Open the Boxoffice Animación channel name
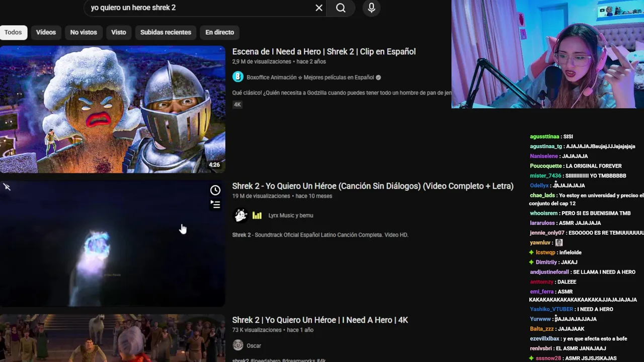Viewport: 644px width, 362px height. (310, 77)
